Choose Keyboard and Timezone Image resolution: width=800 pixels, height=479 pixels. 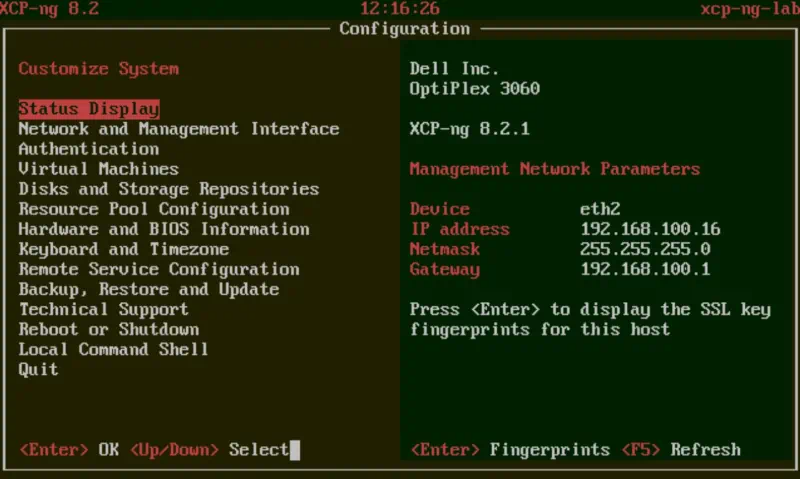[x=124, y=249]
